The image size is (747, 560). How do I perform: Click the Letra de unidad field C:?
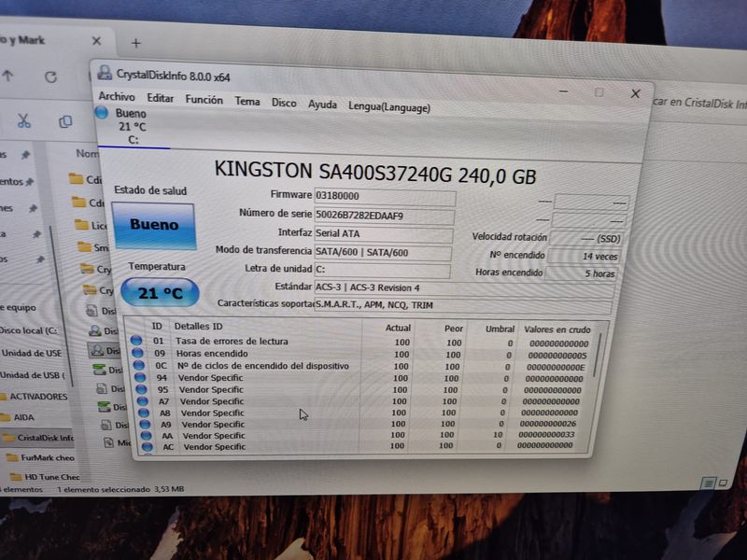point(382,270)
